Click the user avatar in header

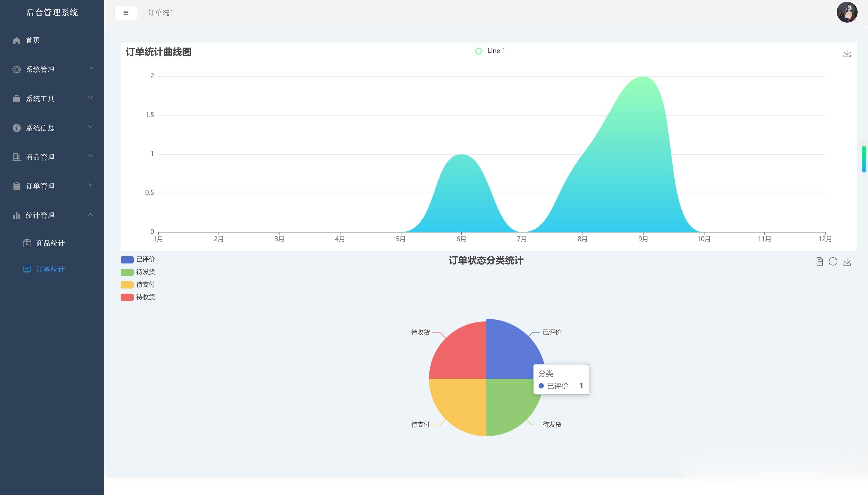click(x=847, y=12)
